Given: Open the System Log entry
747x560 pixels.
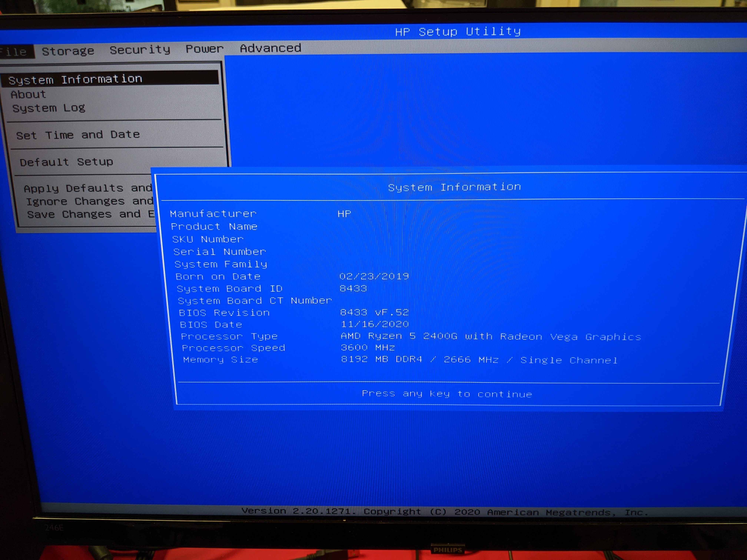Looking at the screenshot, I should pos(49,108).
